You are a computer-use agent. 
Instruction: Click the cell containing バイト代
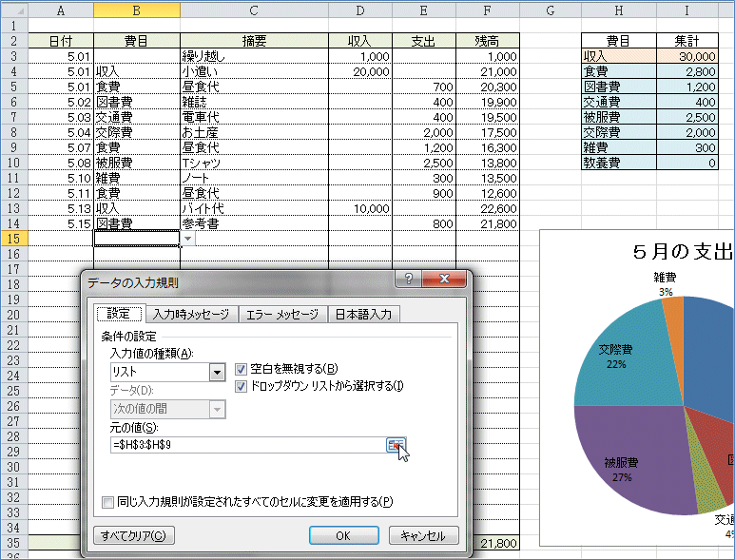click(x=254, y=208)
